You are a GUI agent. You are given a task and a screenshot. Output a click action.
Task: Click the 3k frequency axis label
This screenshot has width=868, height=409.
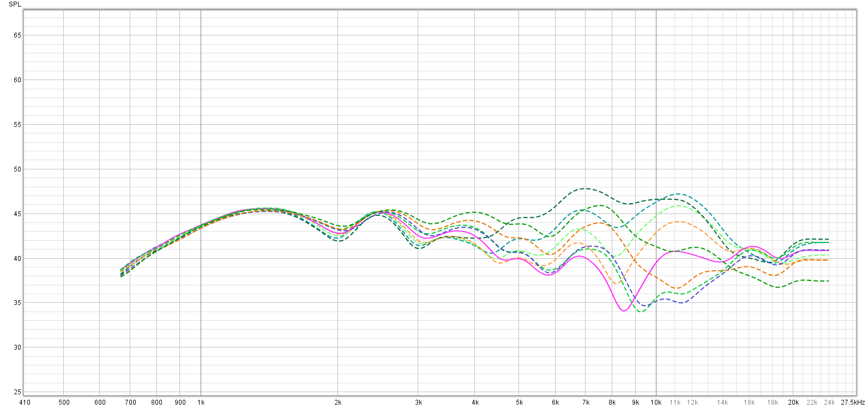[418, 402]
